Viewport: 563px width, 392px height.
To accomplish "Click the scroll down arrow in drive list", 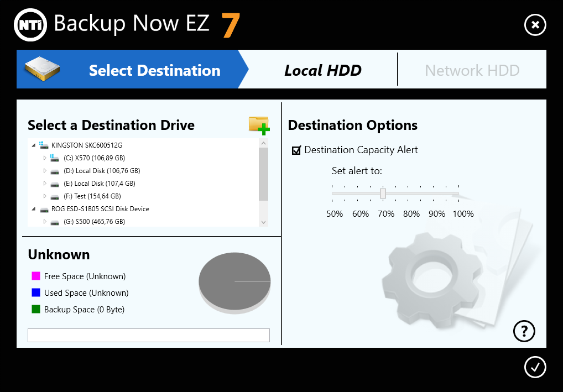I will coord(263,222).
